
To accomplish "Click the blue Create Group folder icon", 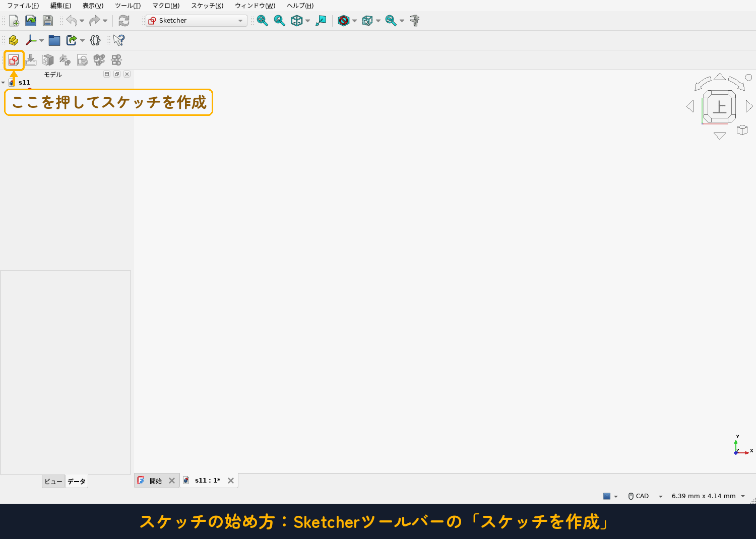I will pos(54,40).
